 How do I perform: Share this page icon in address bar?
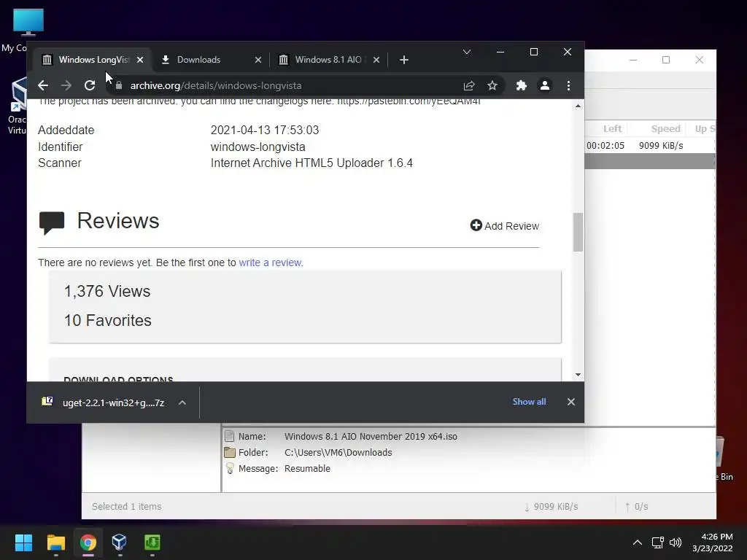coord(469,86)
